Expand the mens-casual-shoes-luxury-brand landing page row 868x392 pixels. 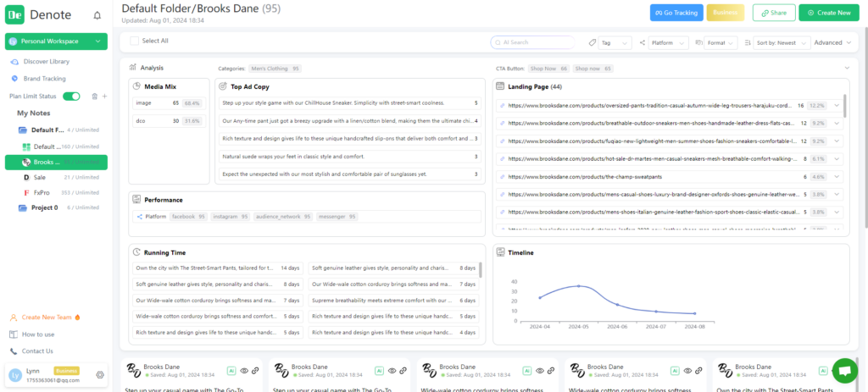point(837,195)
